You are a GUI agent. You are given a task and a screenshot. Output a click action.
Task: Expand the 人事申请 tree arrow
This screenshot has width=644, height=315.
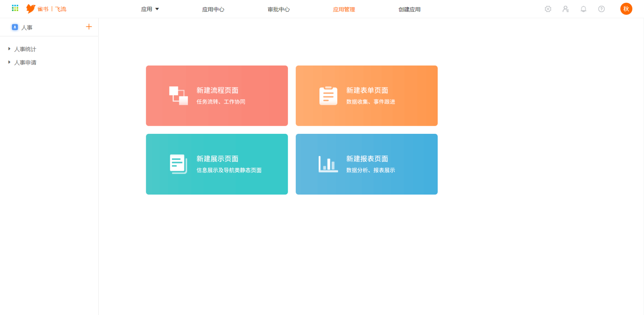click(9, 62)
